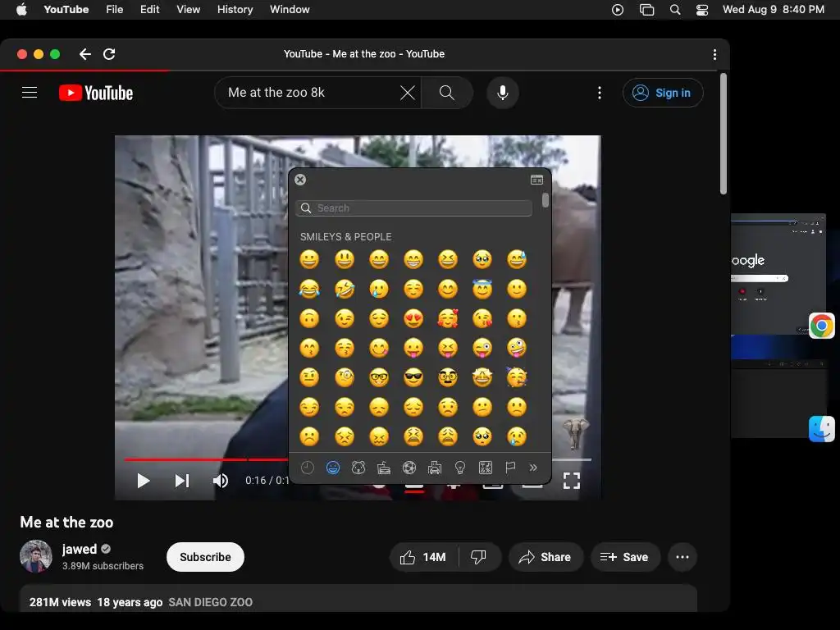Open jawed channel name link

coord(80,549)
